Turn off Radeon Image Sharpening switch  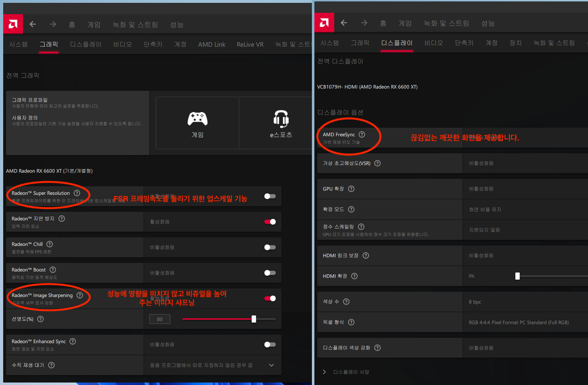pos(270,298)
